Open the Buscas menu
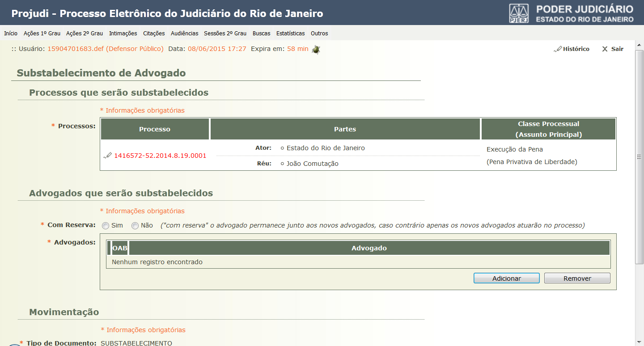The image size is (644, 346). tap(261, 34)
